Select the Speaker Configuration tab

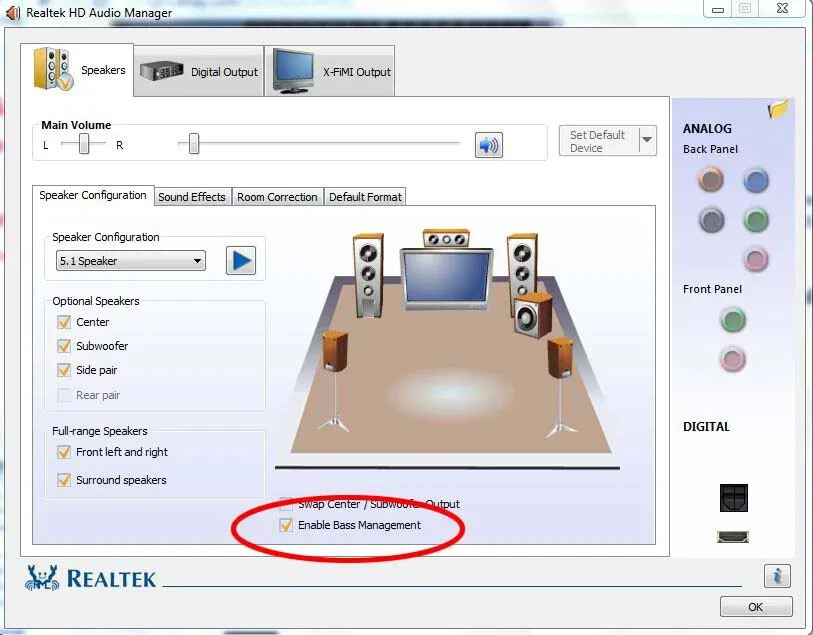pyautogui.click(x=93, y=195)
